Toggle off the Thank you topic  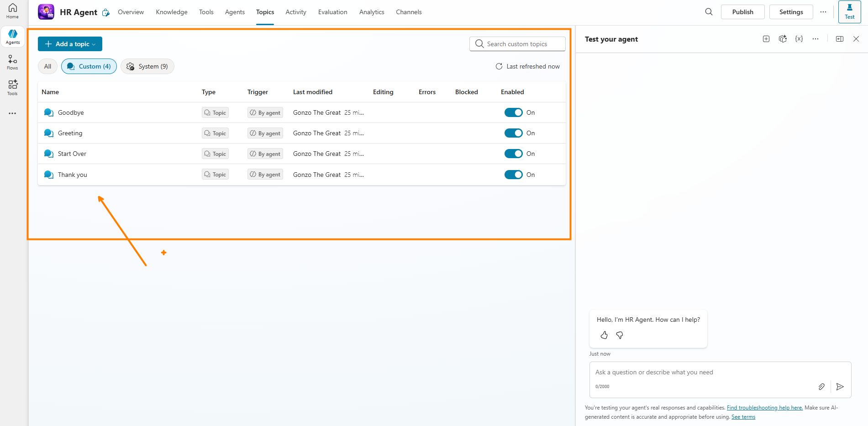(x=513, y=175)
